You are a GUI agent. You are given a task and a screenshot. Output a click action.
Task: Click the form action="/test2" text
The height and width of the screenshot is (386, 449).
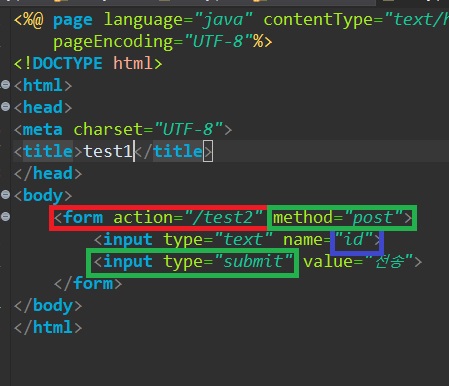(x=158, y=218)
